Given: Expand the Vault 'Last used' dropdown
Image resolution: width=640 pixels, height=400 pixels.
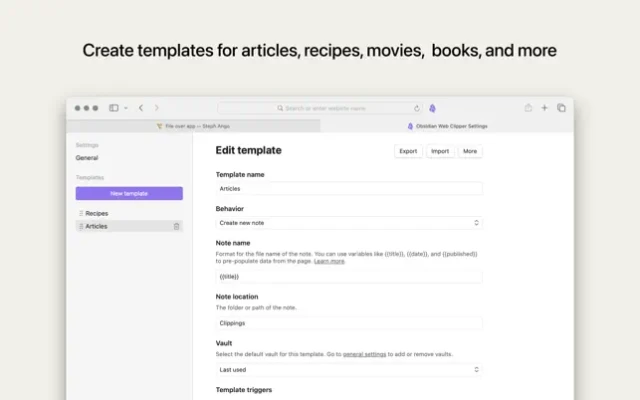Looking at the screenshot, I should 349,369.
